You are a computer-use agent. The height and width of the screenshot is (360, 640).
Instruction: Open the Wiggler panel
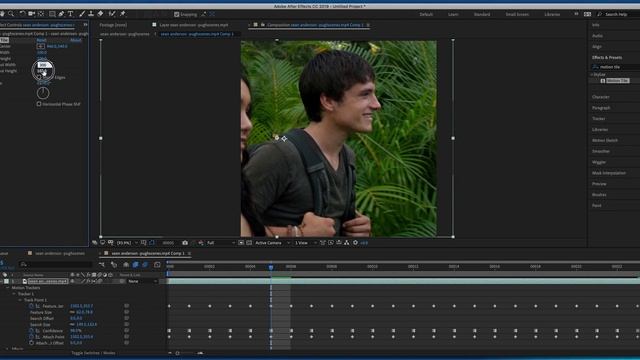[599, 162]
